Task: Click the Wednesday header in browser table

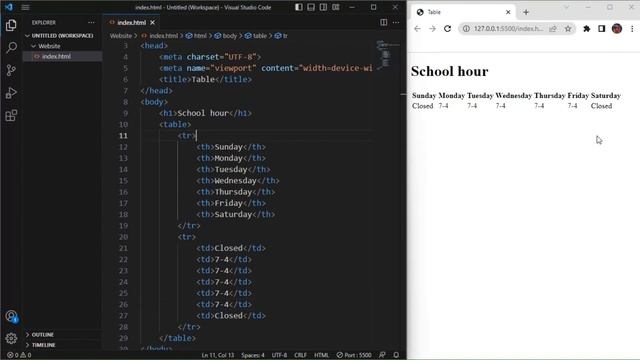Action: point(513,96)
